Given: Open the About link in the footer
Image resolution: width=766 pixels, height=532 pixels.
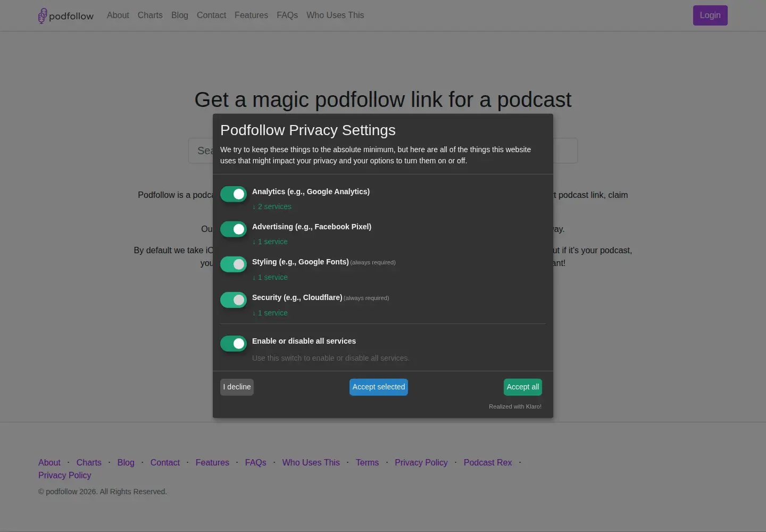Looking at the screenshot, I should 49,463.
